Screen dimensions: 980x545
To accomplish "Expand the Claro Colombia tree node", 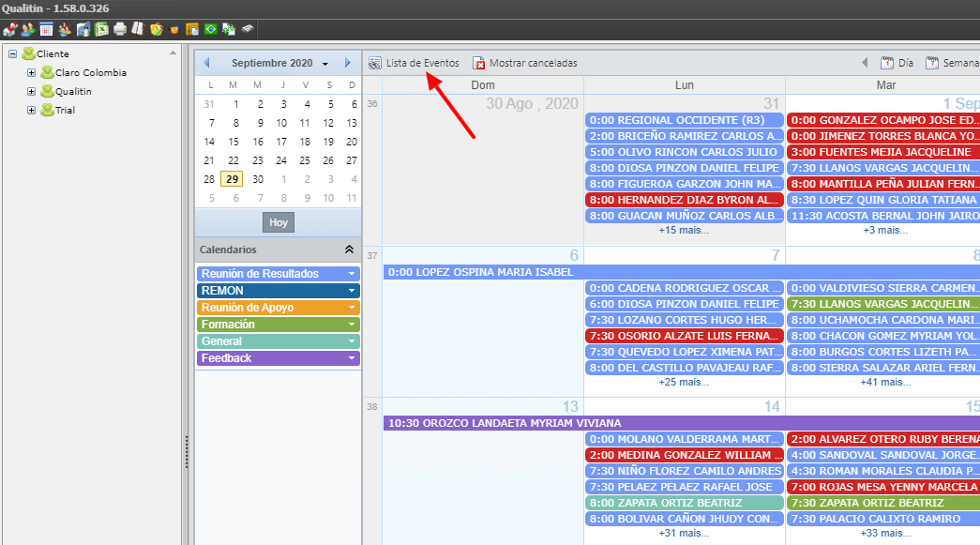I will pos(31,72).
